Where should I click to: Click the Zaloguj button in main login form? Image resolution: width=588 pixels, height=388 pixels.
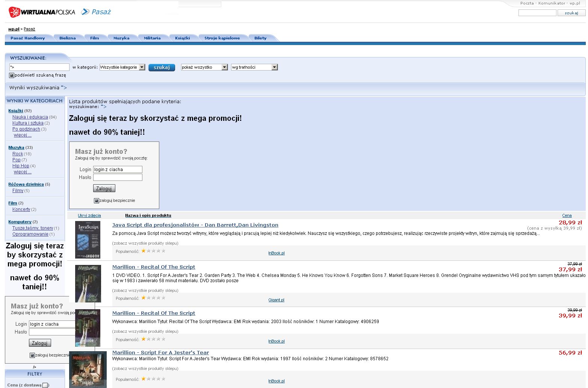click(104, 188)
